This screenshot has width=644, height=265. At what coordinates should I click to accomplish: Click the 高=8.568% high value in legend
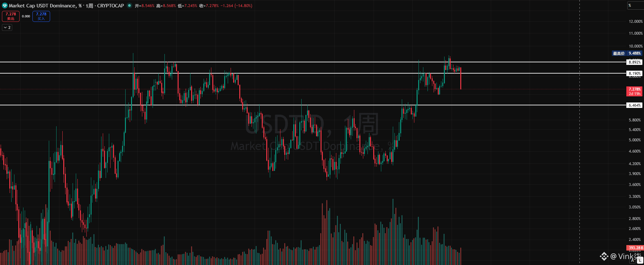point(166,6)
